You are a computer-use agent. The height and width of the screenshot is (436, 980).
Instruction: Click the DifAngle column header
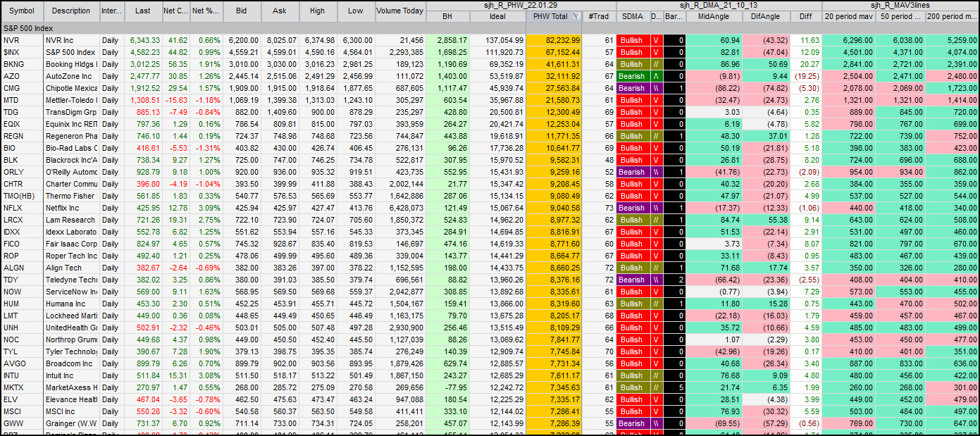[x=766, y=16]
